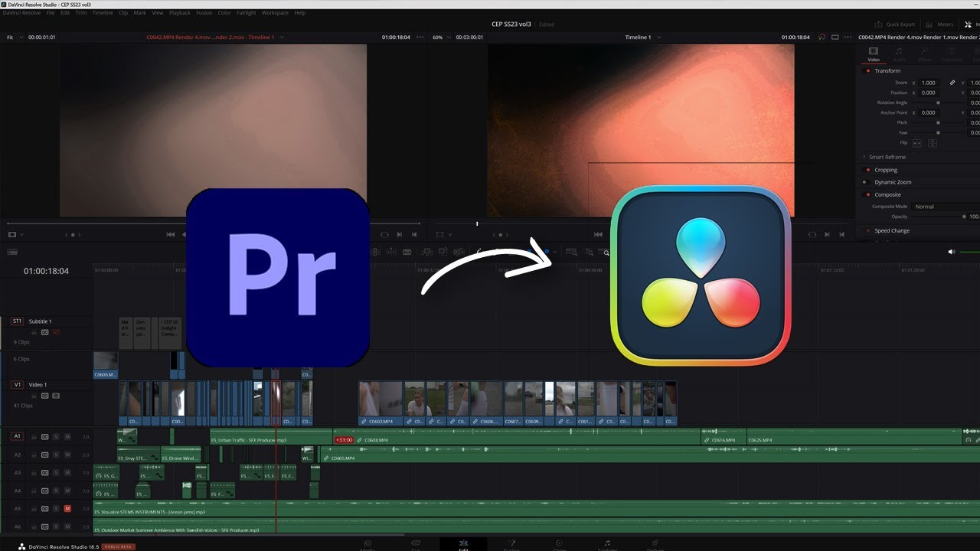Click the timeline speaker volume icon
Viewport: 980px width, 551px height.
pyautogui.click(x=952, y=252)
